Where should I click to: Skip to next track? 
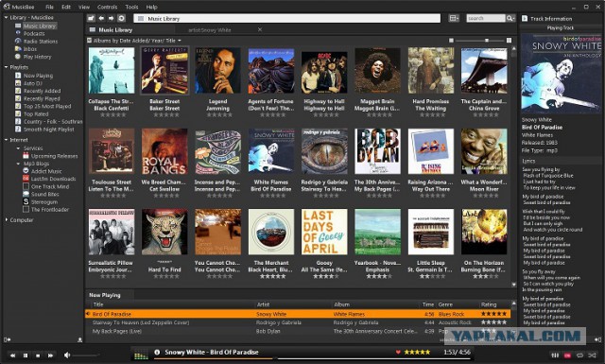click(50, 355)
